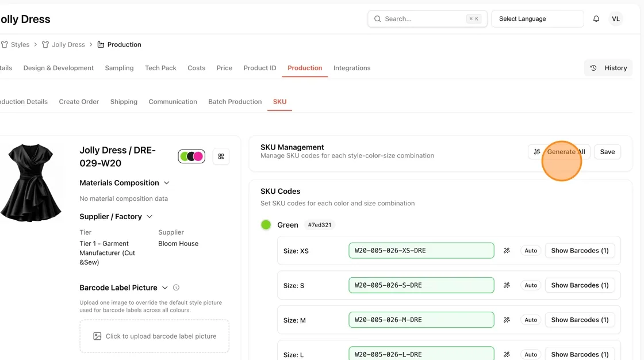Open the notifications bell
This screenshot has height=360, width=644.
coord(596,19)
